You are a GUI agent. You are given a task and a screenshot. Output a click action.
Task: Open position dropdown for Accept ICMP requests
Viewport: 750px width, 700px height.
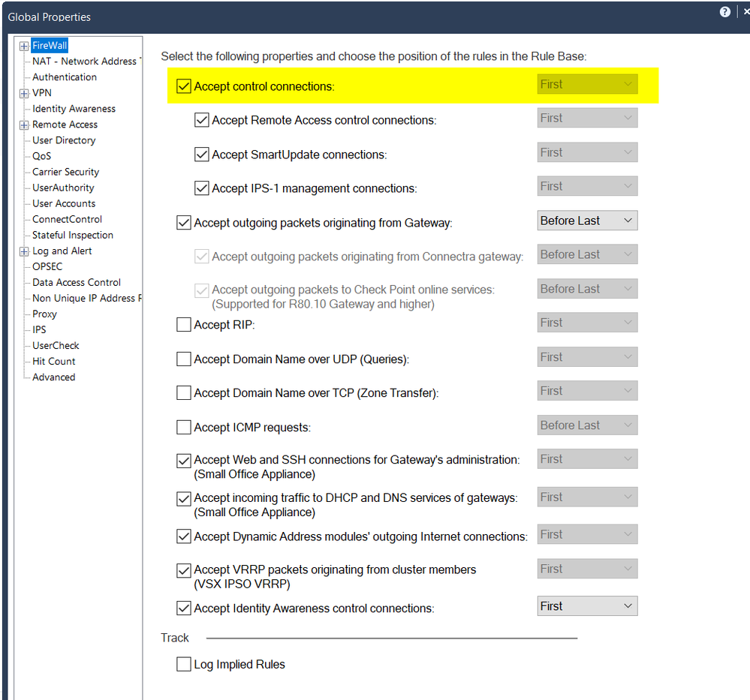587,425
